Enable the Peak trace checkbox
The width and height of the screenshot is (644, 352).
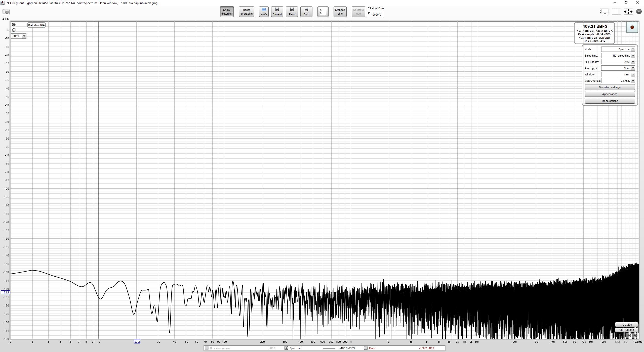(366, 348)
